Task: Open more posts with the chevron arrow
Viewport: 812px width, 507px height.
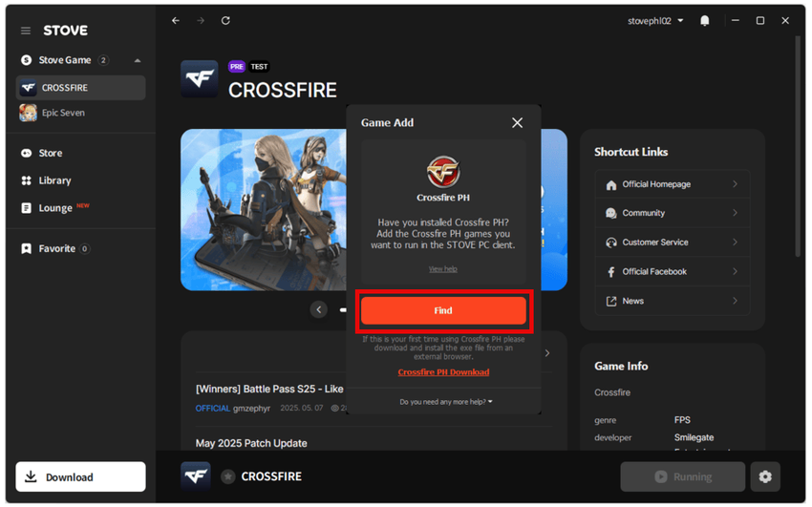Action: coord(547,353)
